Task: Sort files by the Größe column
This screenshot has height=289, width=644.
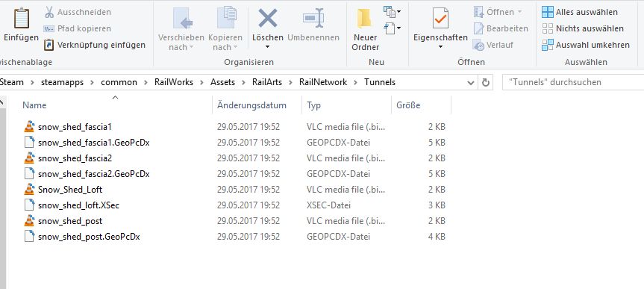Action: tap(408, 105)
